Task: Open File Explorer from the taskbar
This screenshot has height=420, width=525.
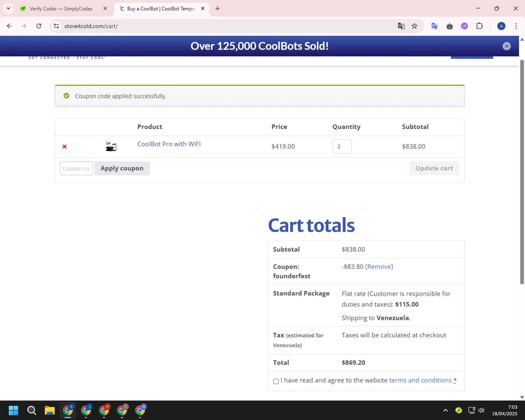Action: pyautogui.click(x=50, y=410)
